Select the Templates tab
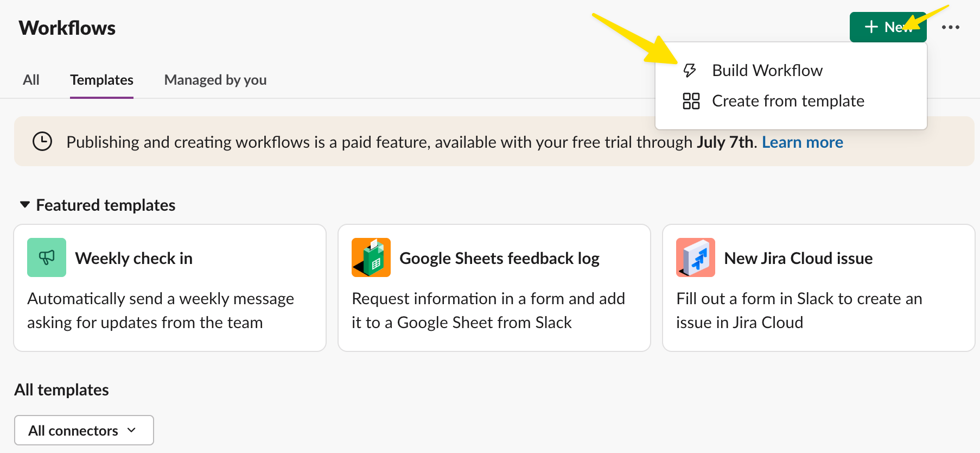980x453 pixels. [x=101, y=80]
